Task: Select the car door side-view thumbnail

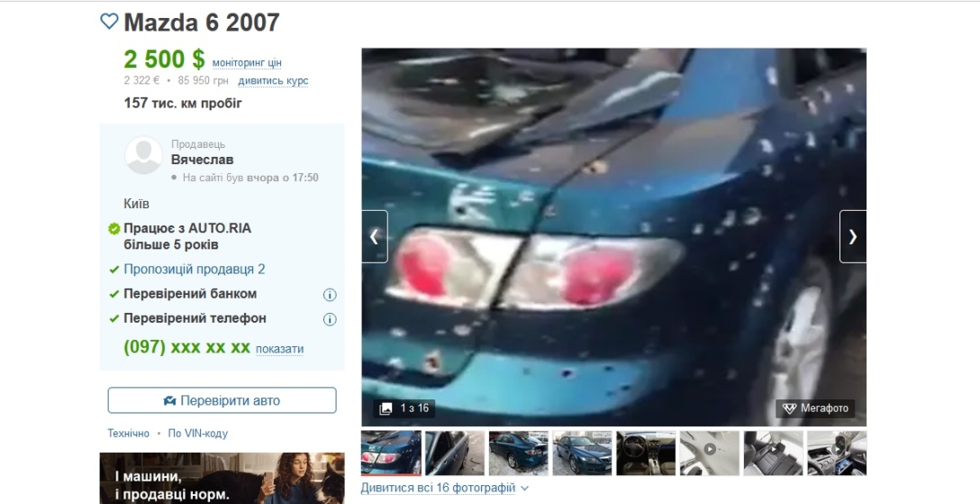Action: pyautogui.click(x=455, y=453)
